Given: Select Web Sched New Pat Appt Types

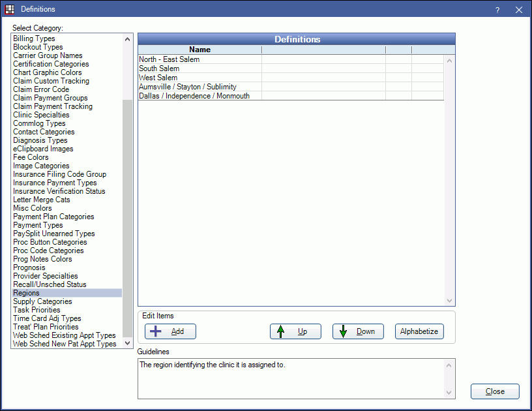Looking at the screenshot, I should [x=67, y=344].
